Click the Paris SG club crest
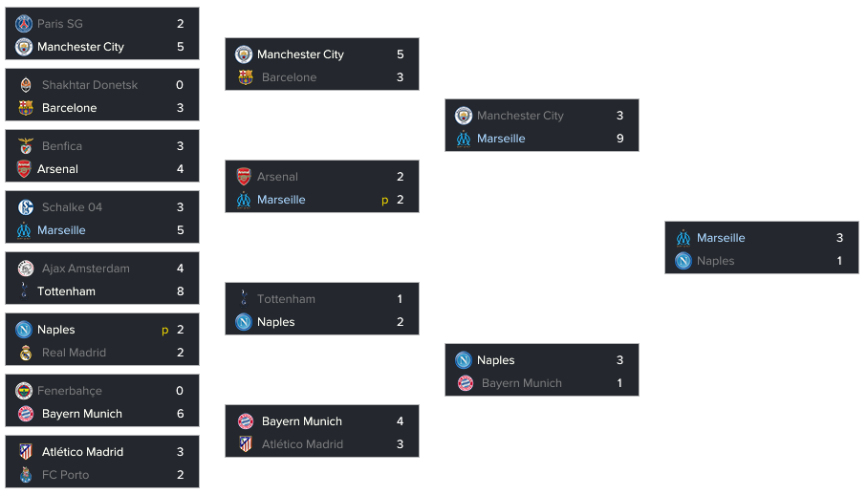 24,24
